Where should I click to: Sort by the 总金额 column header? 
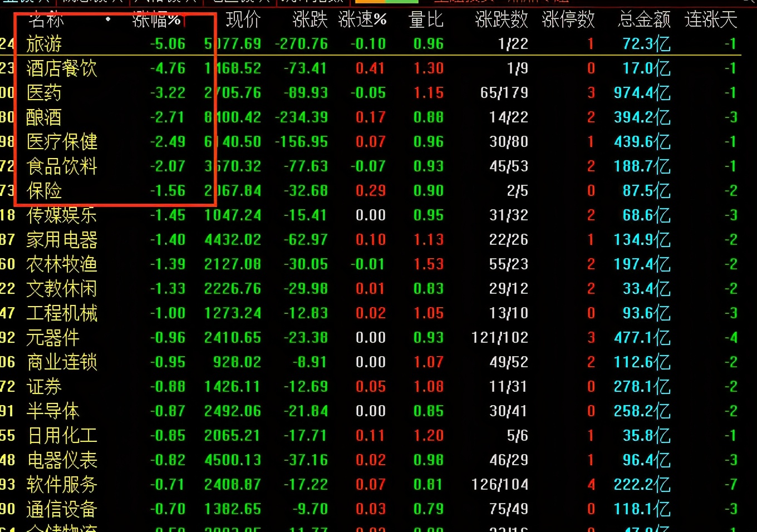(644, 21)
